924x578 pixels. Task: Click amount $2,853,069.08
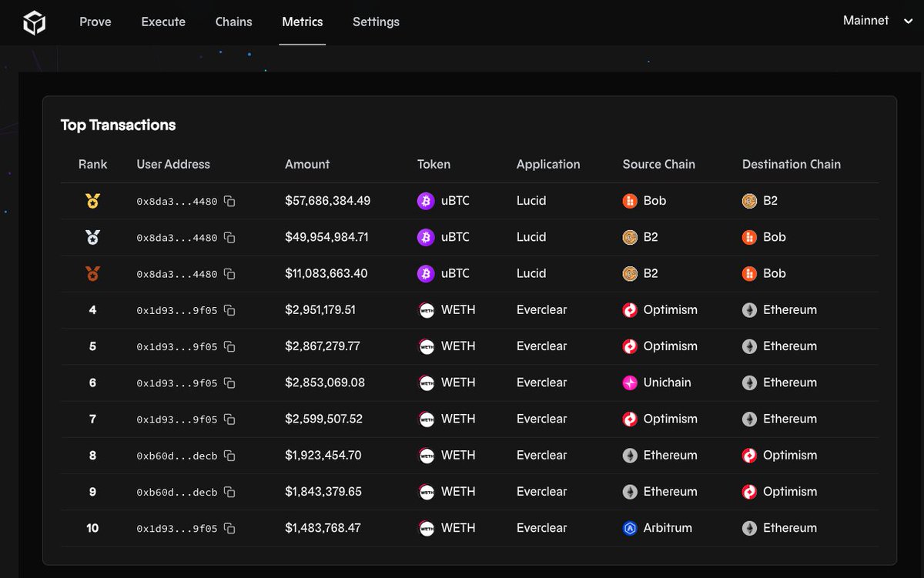[x=324, y=383]
